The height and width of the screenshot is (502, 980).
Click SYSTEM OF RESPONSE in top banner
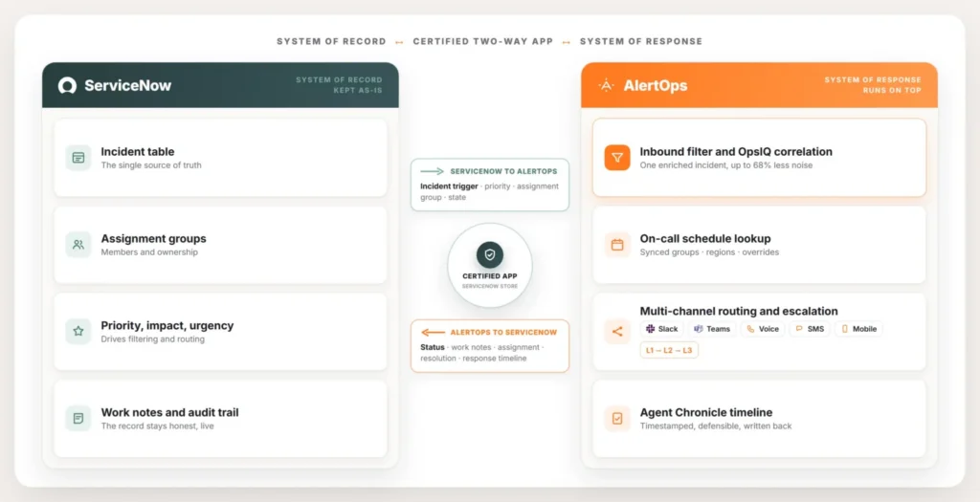point(641,41)
